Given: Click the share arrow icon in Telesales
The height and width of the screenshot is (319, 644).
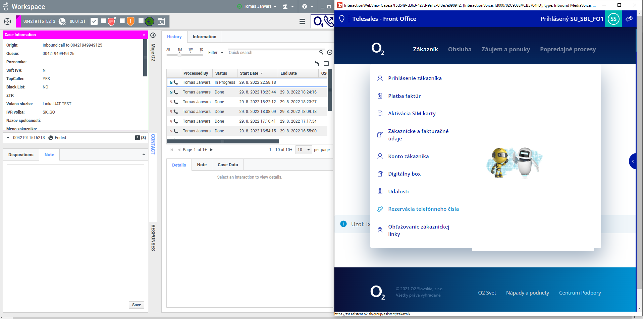Looking at the screenshot, I should [629, 19].
